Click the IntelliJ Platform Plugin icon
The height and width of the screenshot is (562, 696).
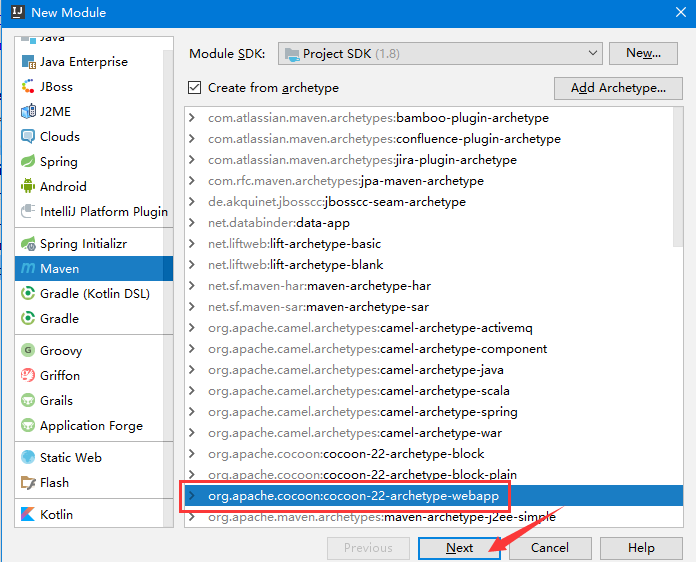coord(28,211)
